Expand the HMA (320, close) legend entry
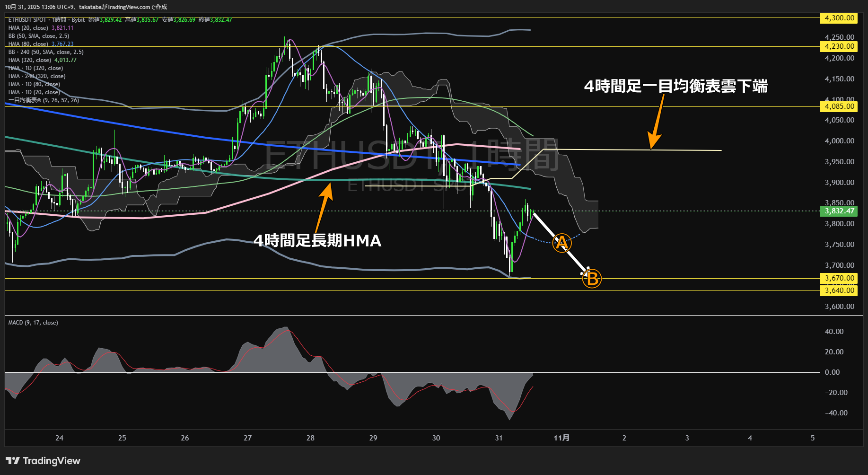The width and height of the screenshot is (868, 475). [x=30, y=60]
